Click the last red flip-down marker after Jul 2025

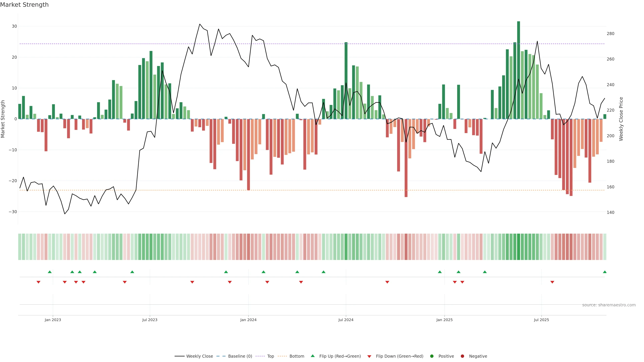point(552,282)
